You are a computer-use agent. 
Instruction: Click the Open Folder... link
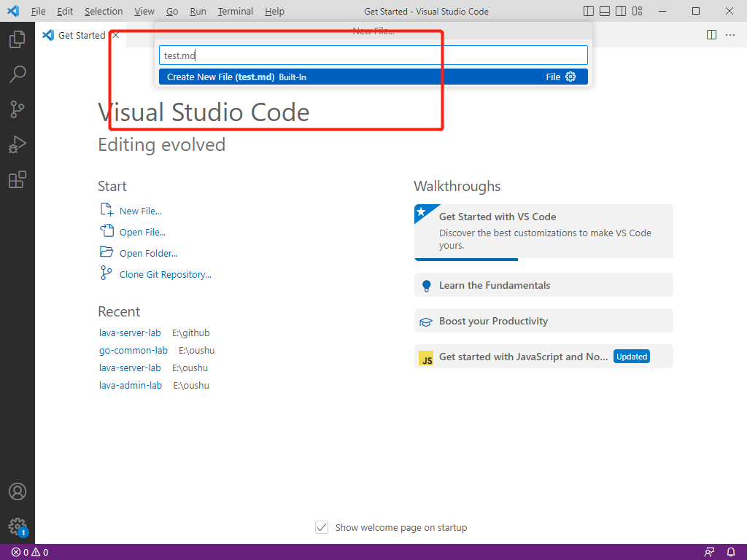click(149, 253)
